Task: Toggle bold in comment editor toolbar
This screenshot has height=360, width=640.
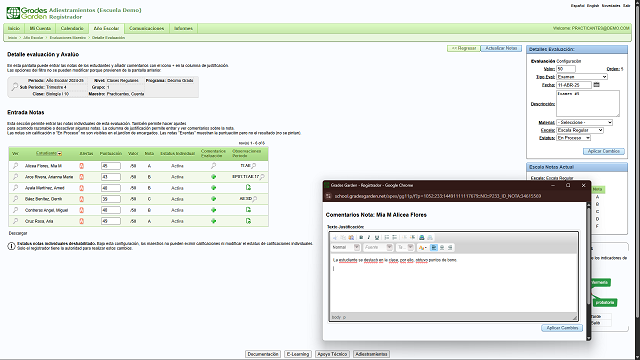Action: coord(361,237)
